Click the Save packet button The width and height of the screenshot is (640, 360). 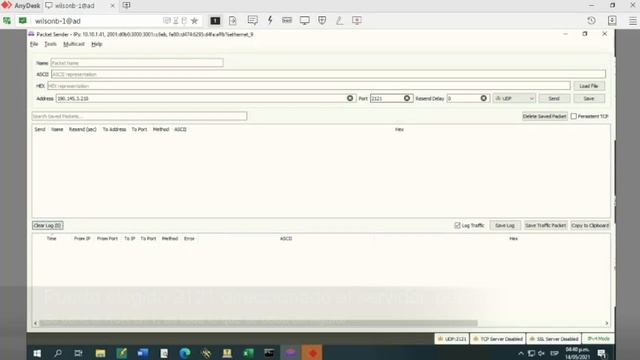[x=589, y=98]
